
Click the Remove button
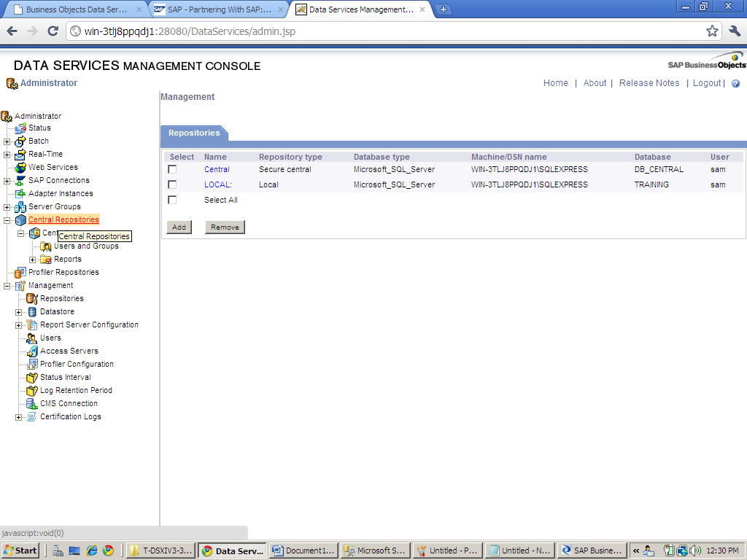(x=225, y=227)
